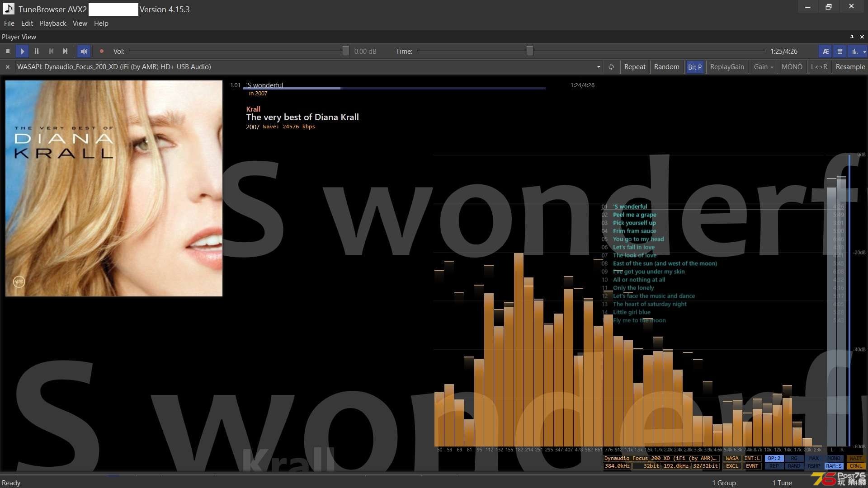Toggle the tracklist view icon
Image resolution: width=868 pixels, height=488 pixels.
(x=840, y=52)
